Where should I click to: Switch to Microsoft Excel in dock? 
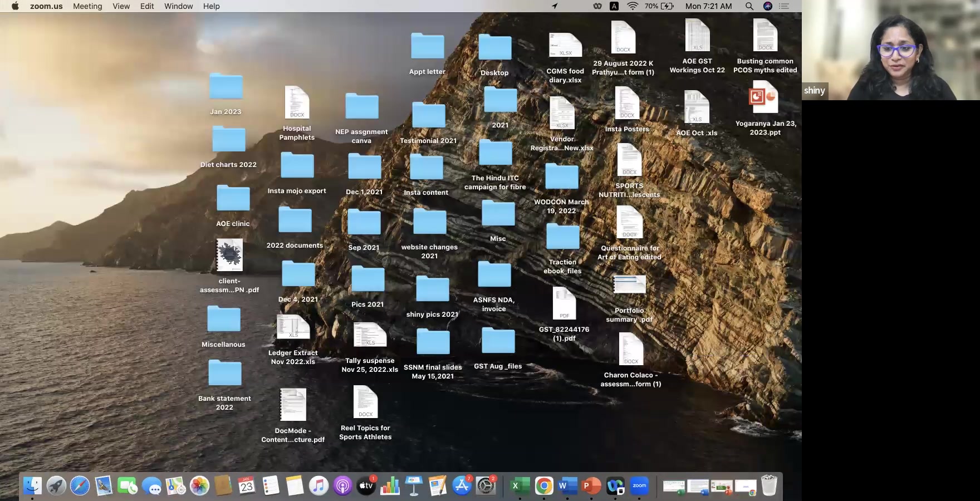[x=520, y=486]
